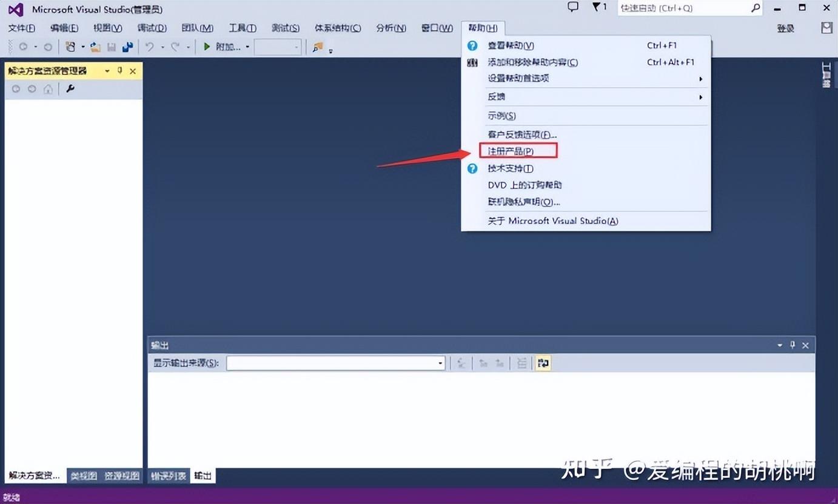Viewport: 838px width, 504px height.
Task: Click 关于 Microsoft Visual Studio(A)
Action: pyautogui.click(x=552, y=221)
